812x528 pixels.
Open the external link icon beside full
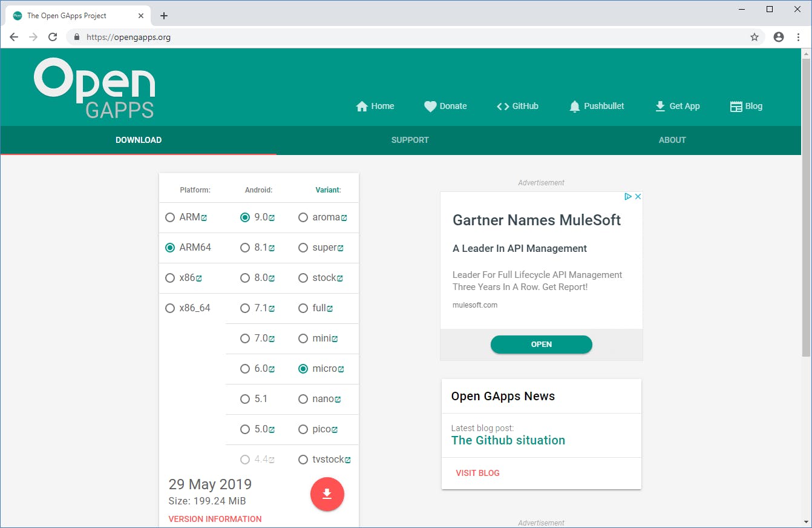tap(330, 309)
